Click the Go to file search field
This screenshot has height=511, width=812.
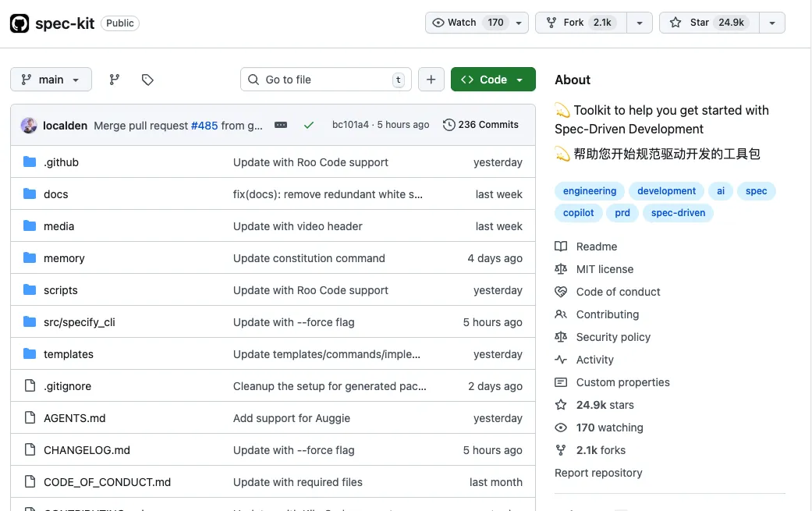pyautogui.click(x=326, y=80)
